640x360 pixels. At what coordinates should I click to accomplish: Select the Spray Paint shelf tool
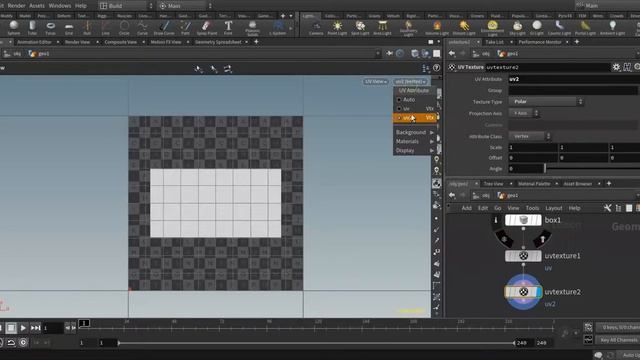207,28
